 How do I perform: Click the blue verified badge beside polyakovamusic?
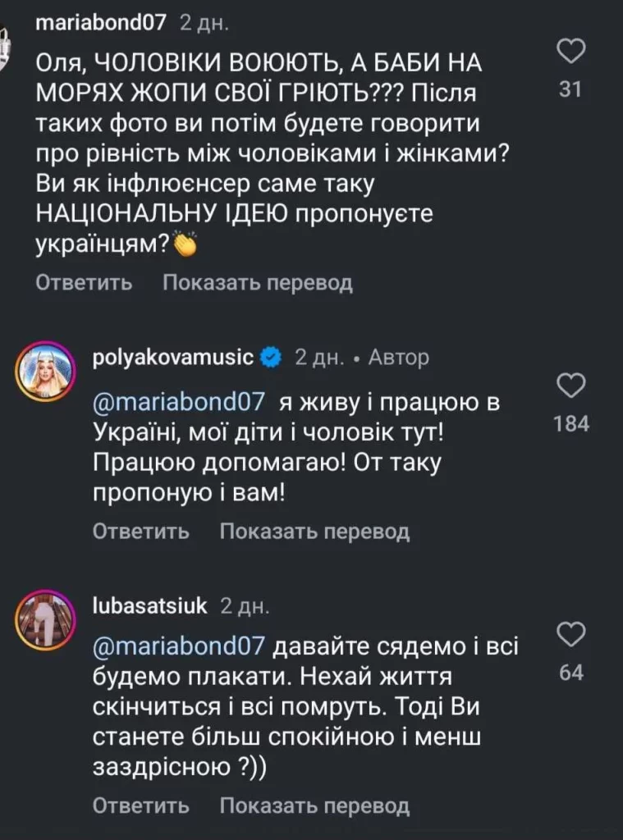(x=271, y=358)
